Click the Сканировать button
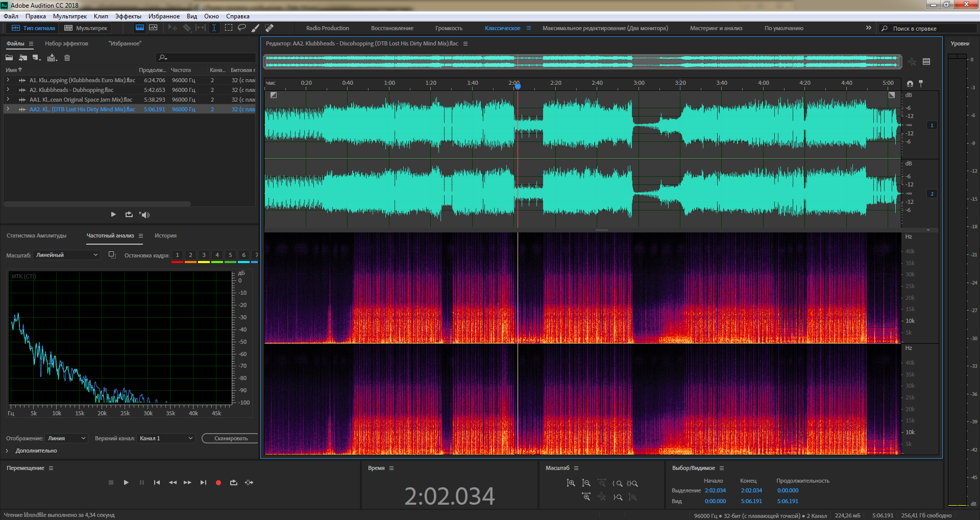 coord(231,438)
